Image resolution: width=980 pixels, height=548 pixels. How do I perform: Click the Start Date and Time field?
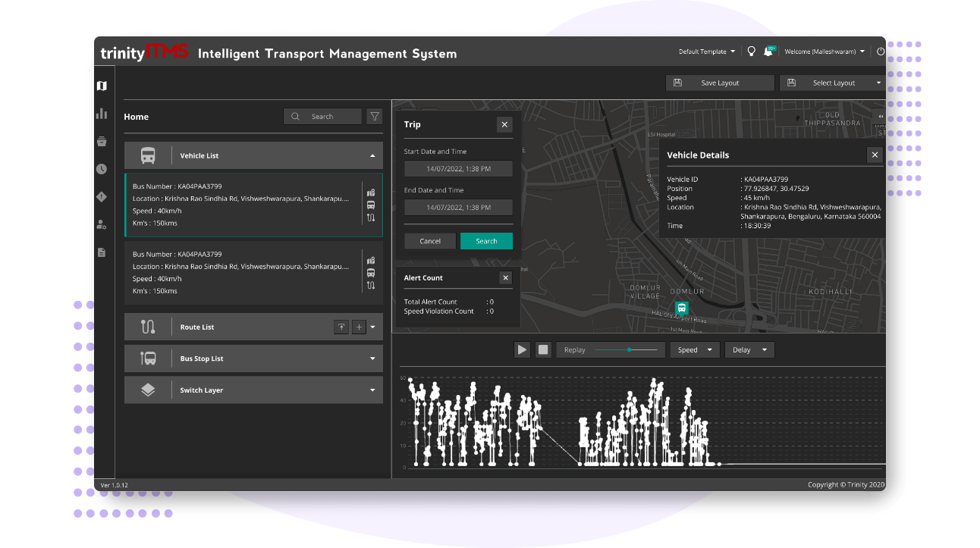coord(458,168)
